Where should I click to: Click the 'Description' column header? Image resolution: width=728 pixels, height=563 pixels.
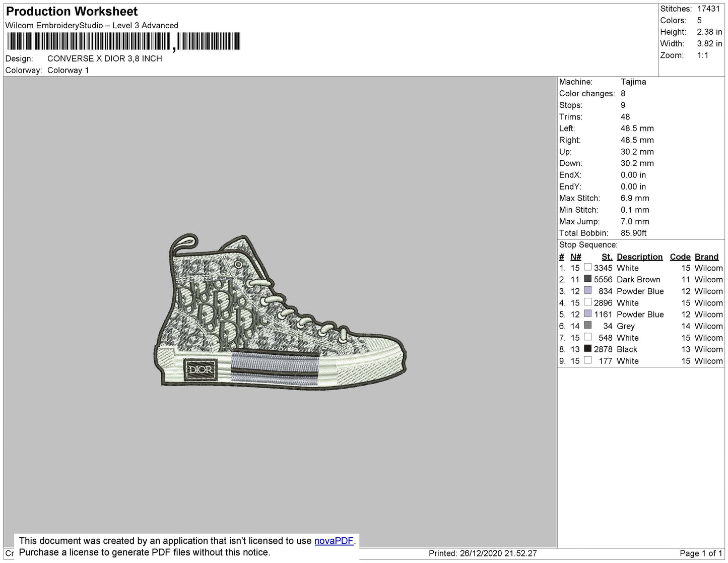click(x=640, y=257)
